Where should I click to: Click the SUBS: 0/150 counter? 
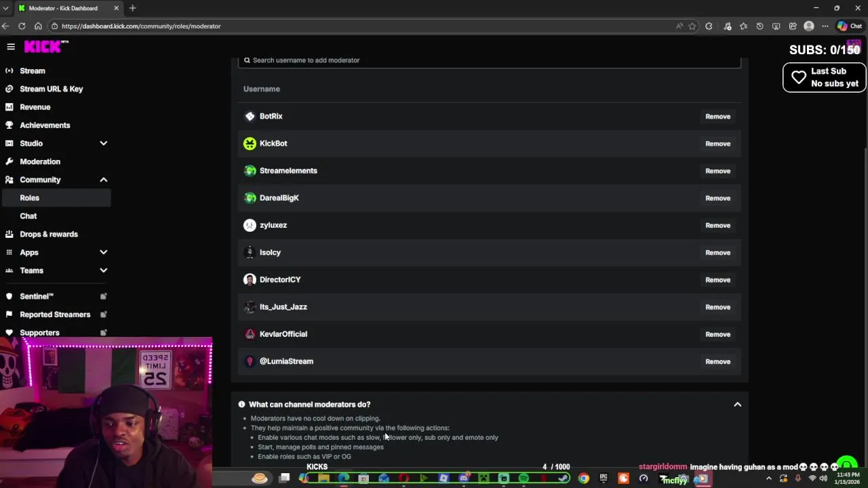click(825, 50)
